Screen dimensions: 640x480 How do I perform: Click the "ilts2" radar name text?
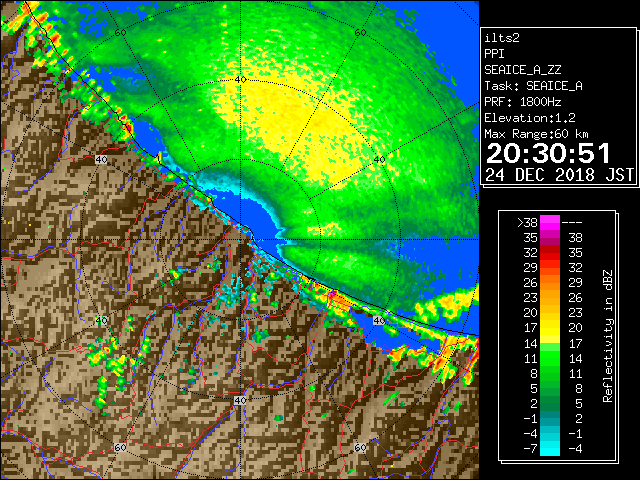[502, 38]
